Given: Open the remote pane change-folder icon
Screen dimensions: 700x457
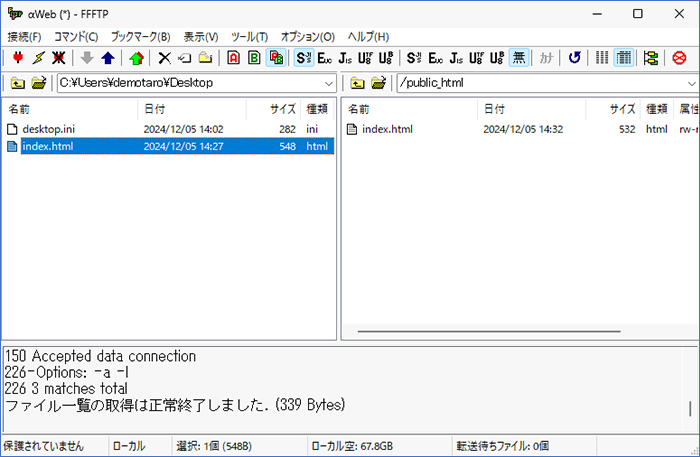Looking at the screenshot, I should click(x=379, y=83).
